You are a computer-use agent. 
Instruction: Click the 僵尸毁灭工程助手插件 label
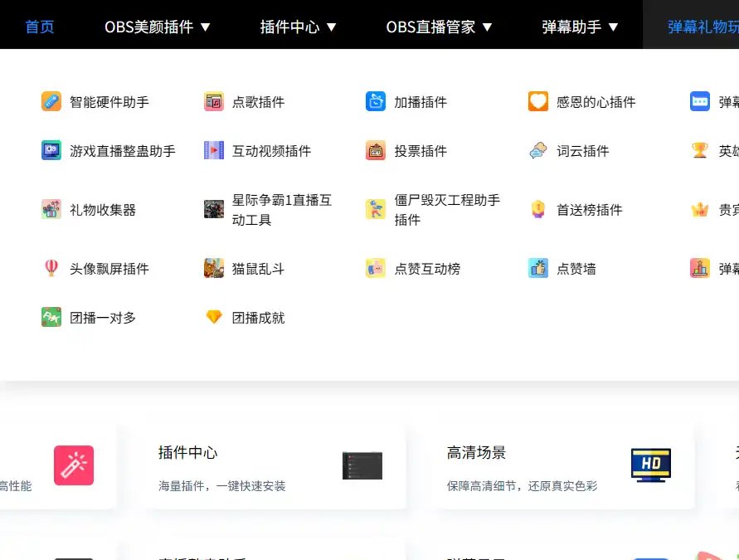click(447, 210)
